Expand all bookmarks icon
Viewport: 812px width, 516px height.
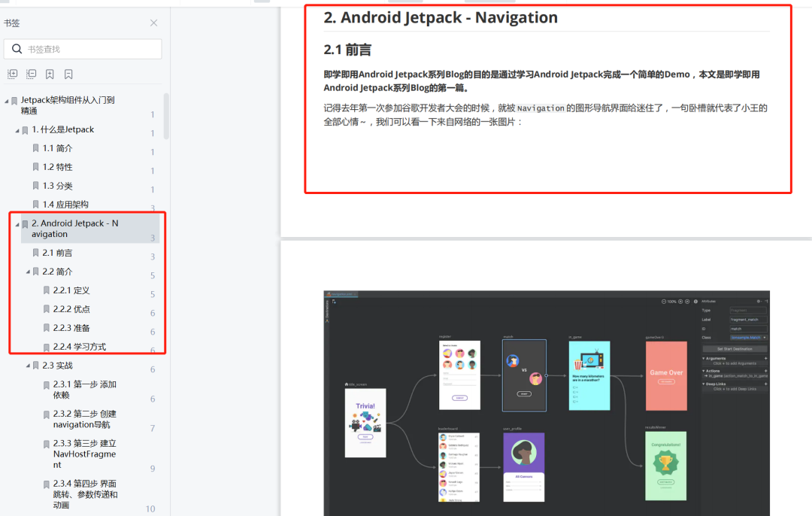pos(13,74)
